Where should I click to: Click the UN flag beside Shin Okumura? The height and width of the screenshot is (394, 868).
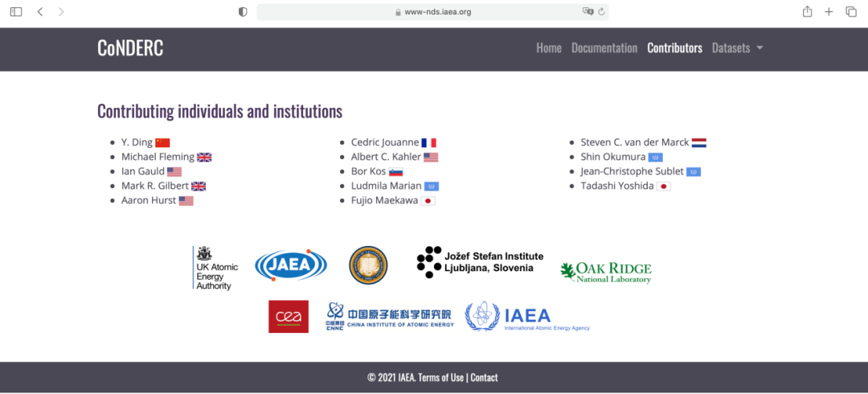pos(656,157)
